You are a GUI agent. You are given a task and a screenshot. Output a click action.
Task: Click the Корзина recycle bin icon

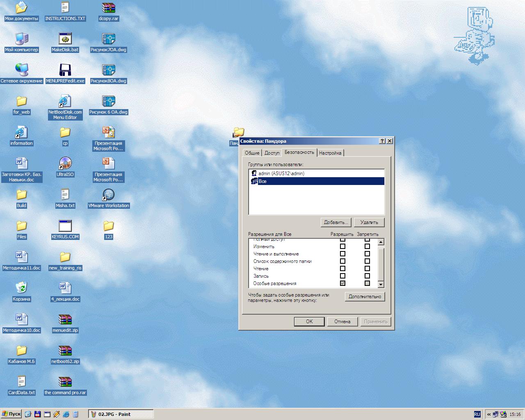(x=21, y=288)
